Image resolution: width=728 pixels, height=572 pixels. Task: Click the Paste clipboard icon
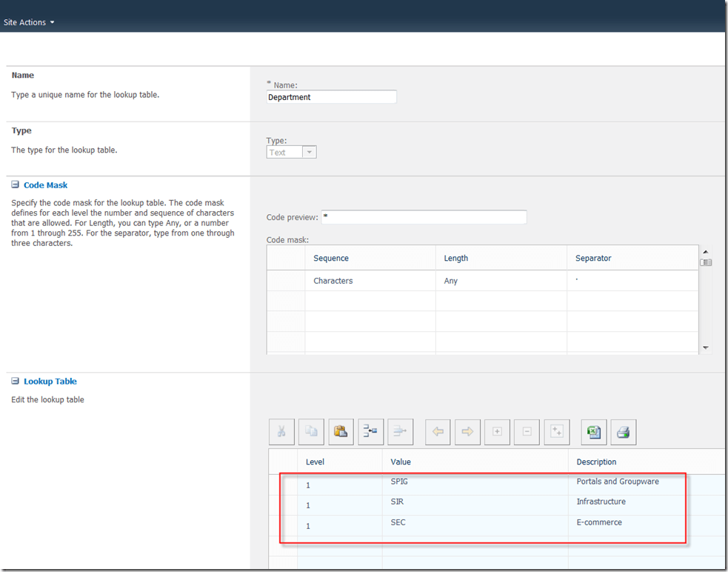pos(341,432)
